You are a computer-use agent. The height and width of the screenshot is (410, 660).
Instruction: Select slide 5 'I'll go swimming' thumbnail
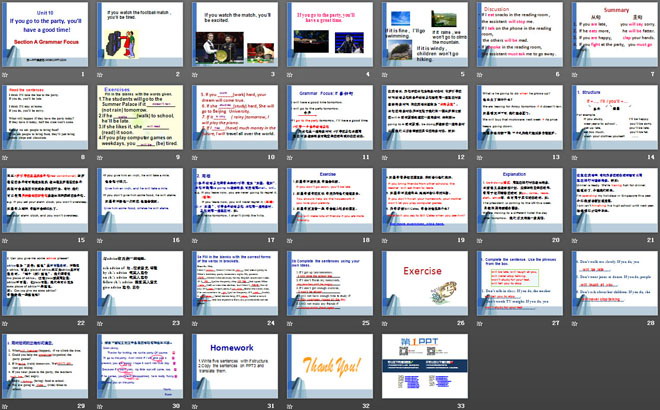(x=425, y=35)
